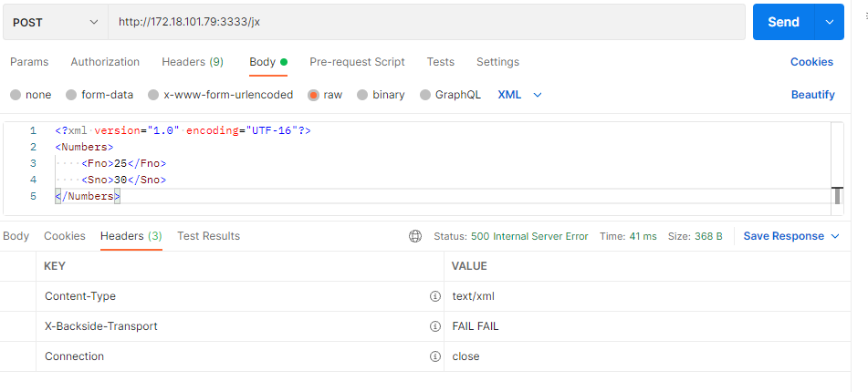Select the form-data radio option
Image resolution: width=868 pixels, height=392 pixels.
pyautogui.click(x=71, y=95)
